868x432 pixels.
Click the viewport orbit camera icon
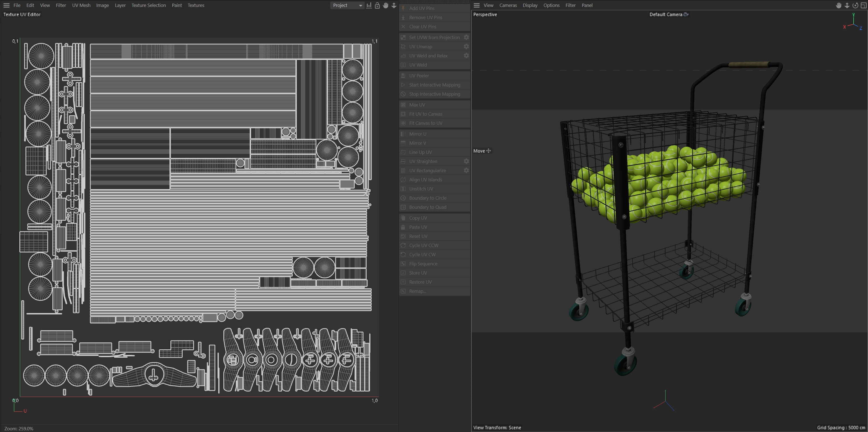(x=855, y=5)
